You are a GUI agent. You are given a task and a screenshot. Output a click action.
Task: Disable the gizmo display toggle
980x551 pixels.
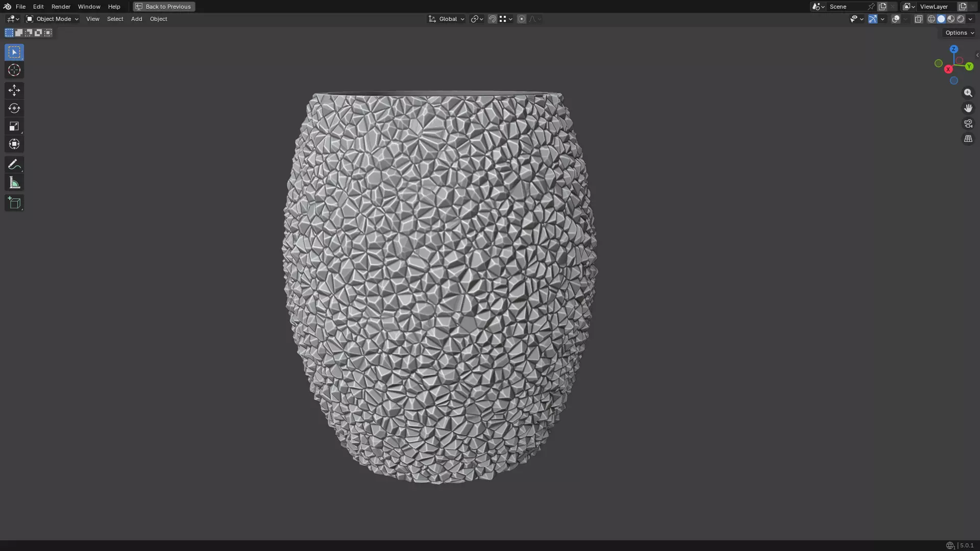873,19
